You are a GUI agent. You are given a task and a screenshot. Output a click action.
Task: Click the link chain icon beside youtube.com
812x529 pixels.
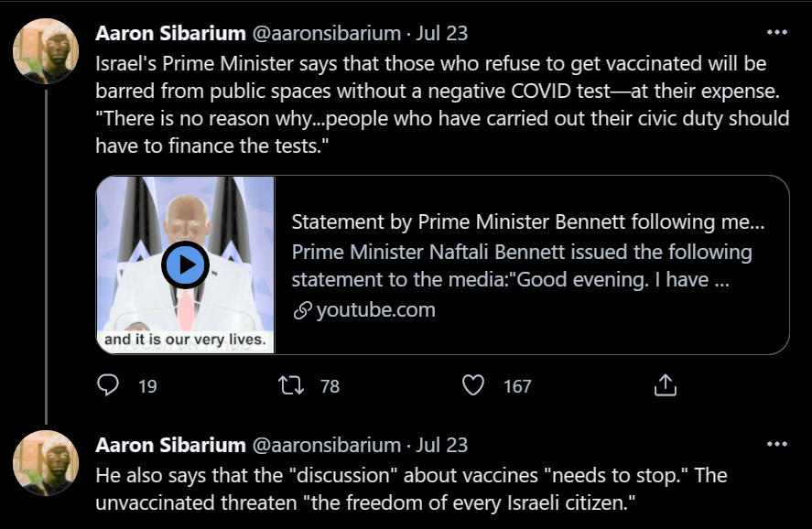[302, 311]
